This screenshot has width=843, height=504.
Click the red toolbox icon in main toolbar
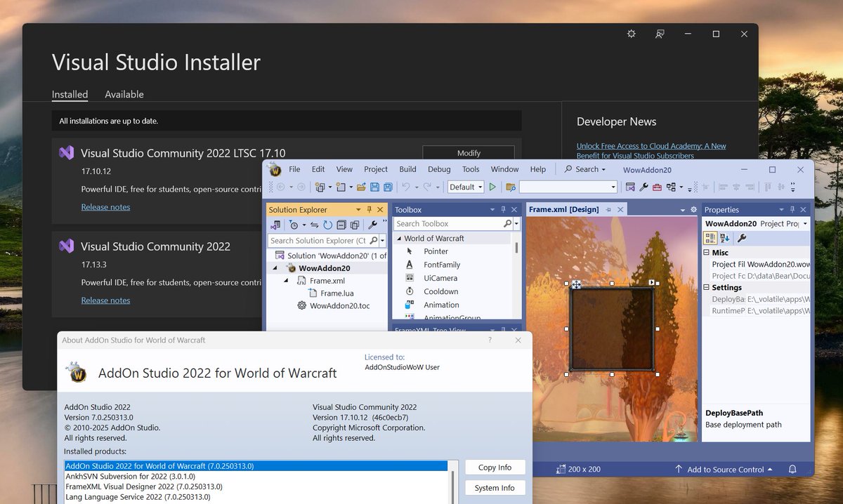coord(657,187)
